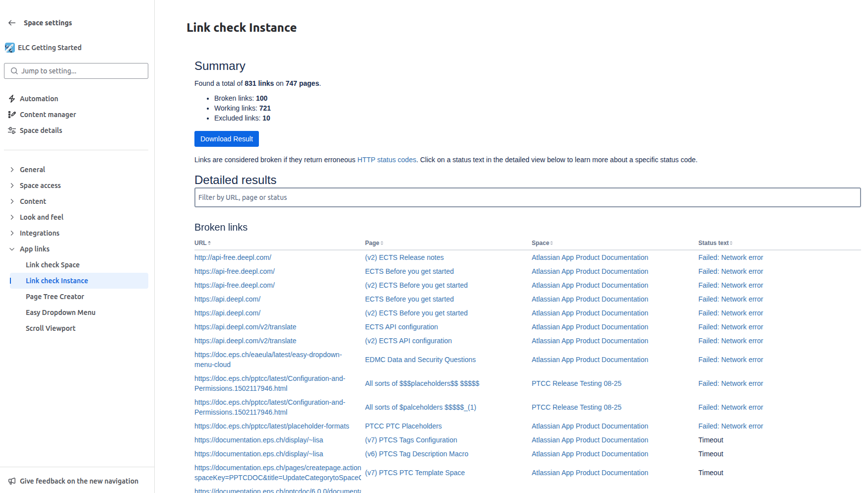Expand the General settings section
868x493 pixels.
[x=12, y=170]
